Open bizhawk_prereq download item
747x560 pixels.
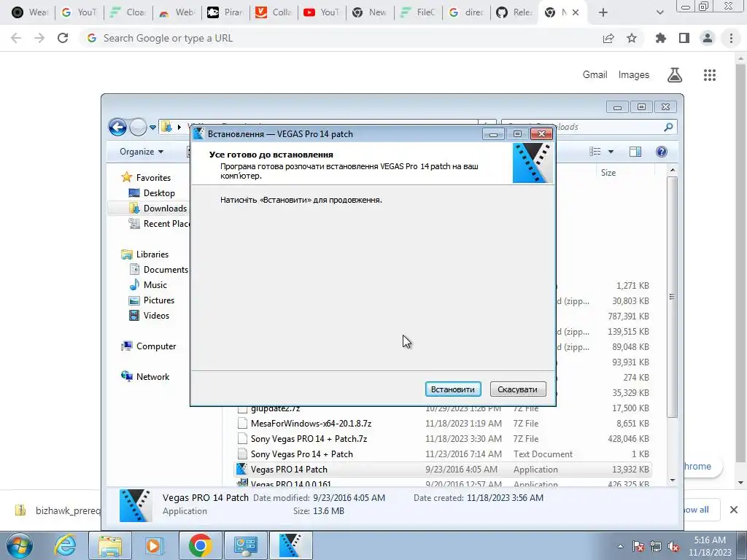57,510
